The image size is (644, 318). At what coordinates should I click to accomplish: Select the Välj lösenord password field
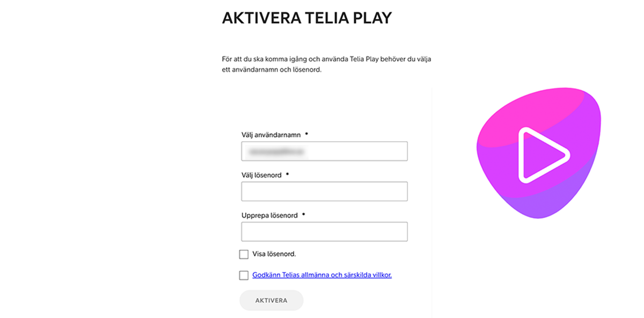324,191
